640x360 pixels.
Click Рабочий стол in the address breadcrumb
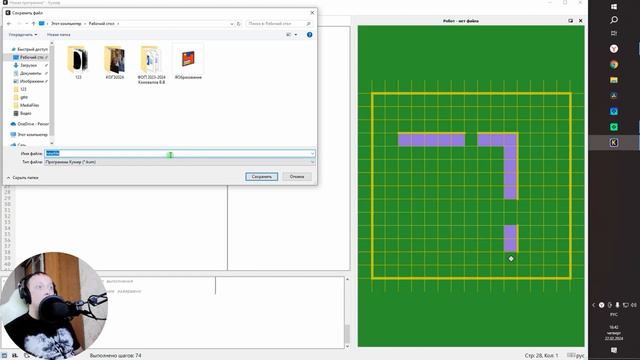coord(102,24)
